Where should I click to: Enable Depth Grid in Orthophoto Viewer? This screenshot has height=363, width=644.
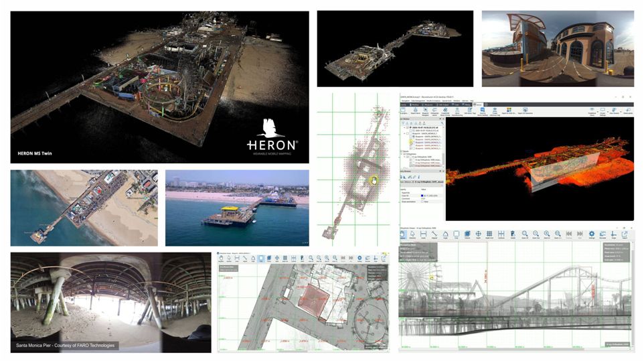pos(489,234)
